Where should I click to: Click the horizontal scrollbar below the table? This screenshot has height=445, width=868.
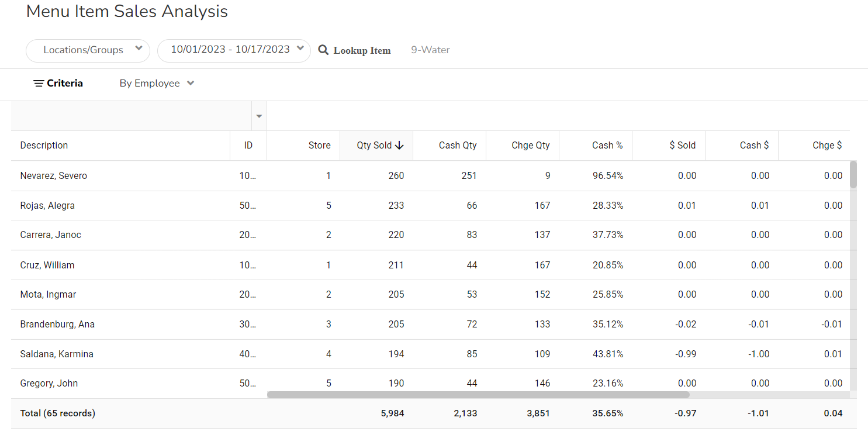(x=478, y=395)
